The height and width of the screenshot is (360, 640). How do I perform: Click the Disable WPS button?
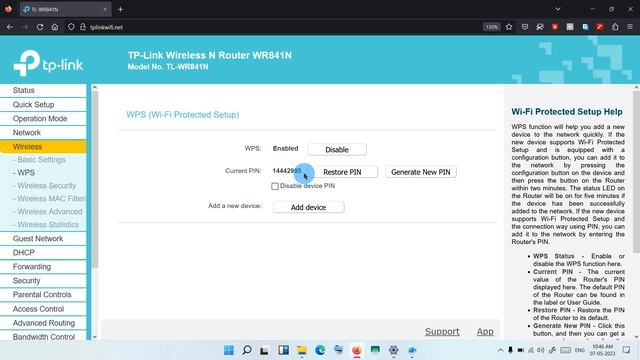337,149
